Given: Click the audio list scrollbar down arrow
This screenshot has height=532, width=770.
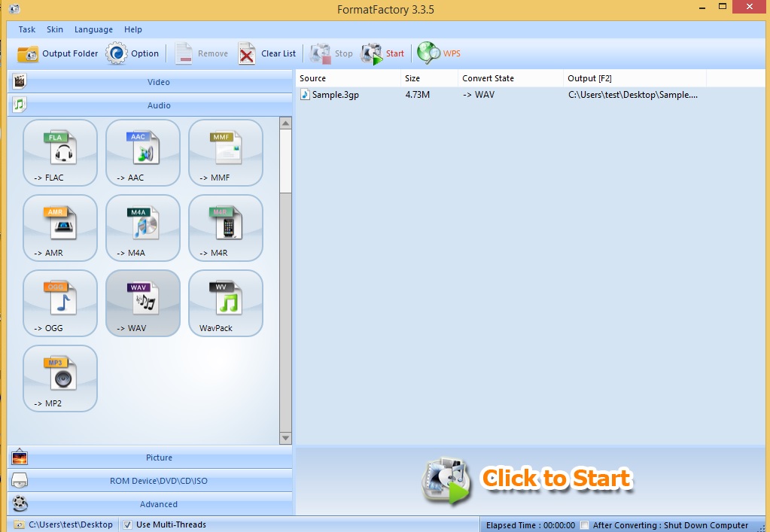Looking at the screenshot, I should pyautogui.click(x=285, y=438).
